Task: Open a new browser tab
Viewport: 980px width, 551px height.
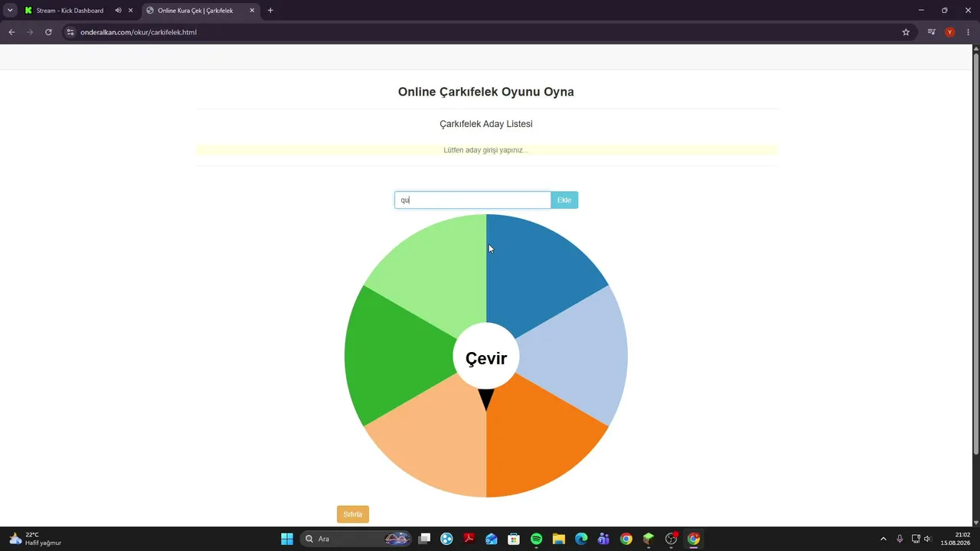Action: point(270,11)
